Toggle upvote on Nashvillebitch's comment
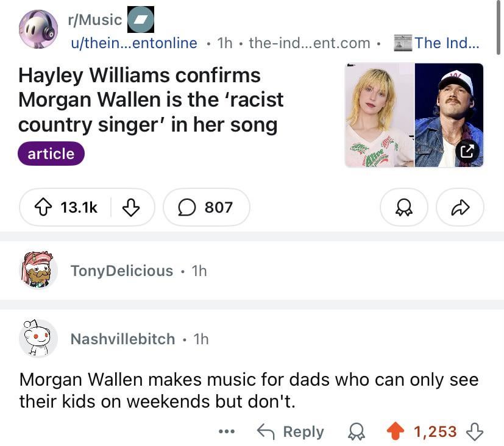504x446 pixels. tap(395, 431)
